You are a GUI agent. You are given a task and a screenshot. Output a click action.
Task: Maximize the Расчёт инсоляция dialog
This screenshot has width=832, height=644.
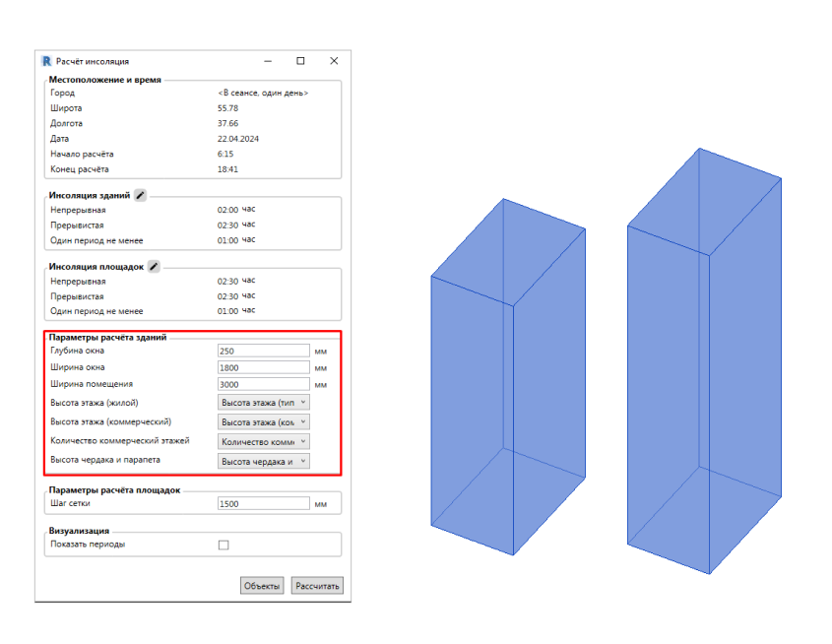coord(300,61)
